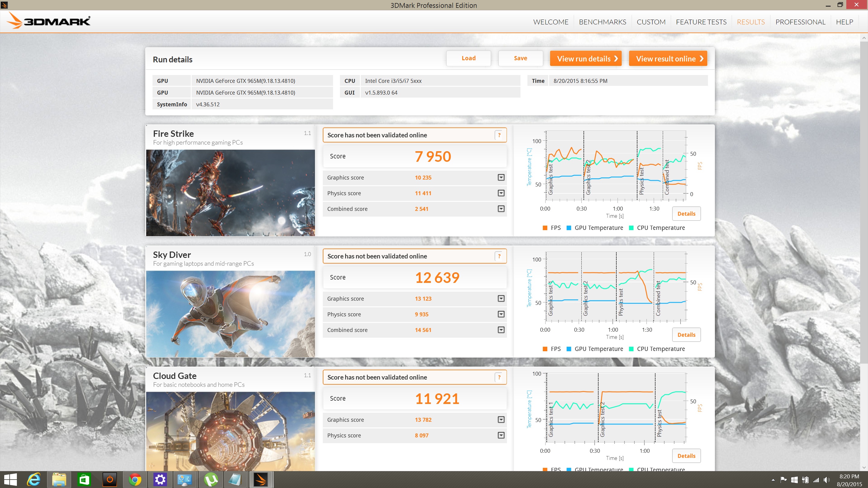The height and width of the screenshot is (488, 868).
Task: Open the Benchmarks tab
Action: [602, 22]
